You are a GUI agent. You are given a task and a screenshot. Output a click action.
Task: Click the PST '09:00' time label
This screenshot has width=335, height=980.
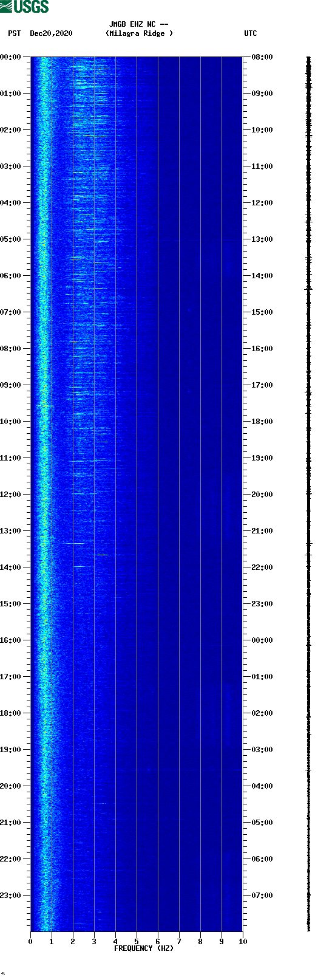[11, 385]
